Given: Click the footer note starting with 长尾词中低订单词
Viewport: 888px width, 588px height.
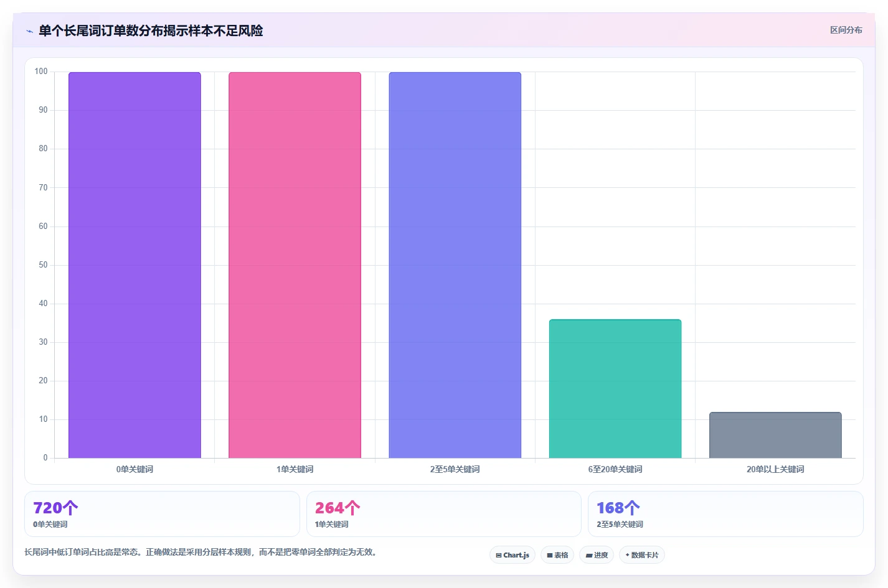Looking at the screenshot, I should pos(202,552).
